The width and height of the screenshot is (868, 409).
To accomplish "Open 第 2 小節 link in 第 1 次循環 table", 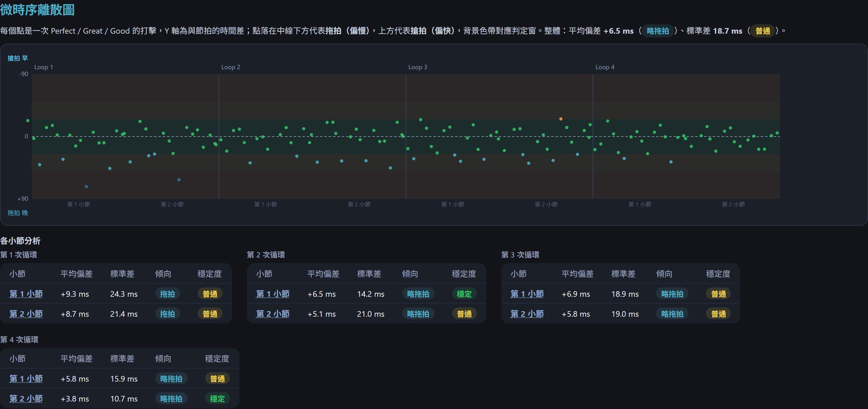I will [26, 314].
